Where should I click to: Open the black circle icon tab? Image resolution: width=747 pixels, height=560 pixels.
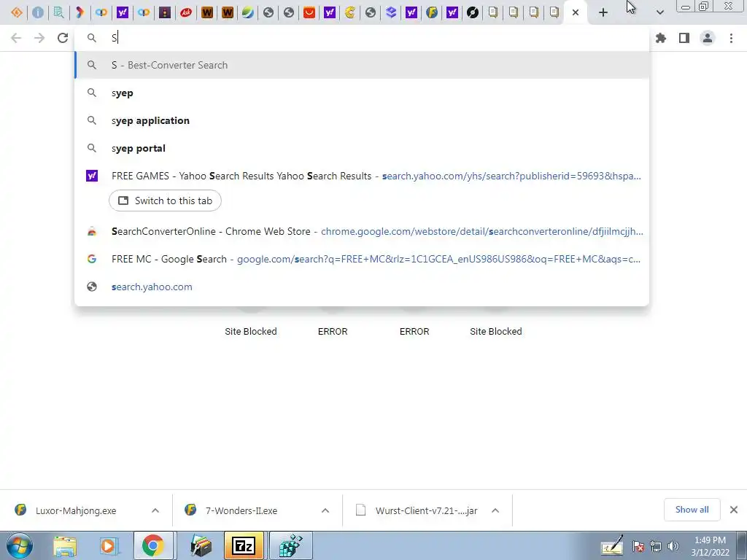[473, 12]
